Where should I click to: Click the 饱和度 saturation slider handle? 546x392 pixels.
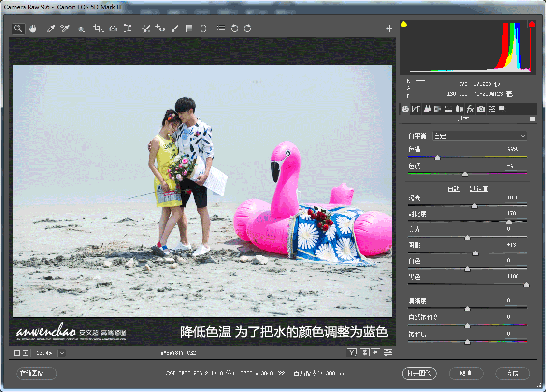coord(468,342)
